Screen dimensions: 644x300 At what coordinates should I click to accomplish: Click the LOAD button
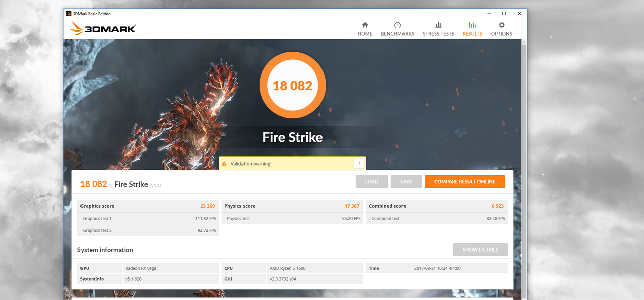tap(372, 182)
